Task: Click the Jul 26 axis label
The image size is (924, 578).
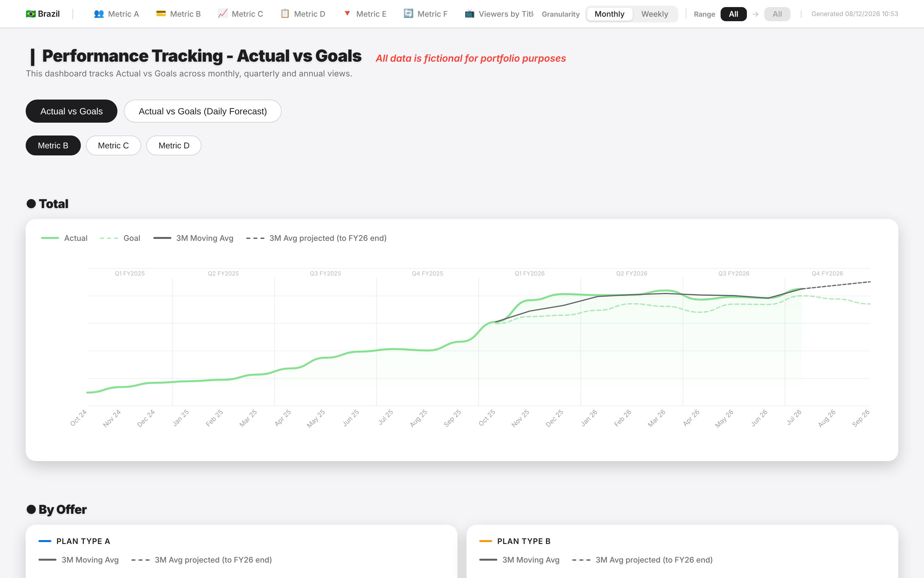Action: 794,417
